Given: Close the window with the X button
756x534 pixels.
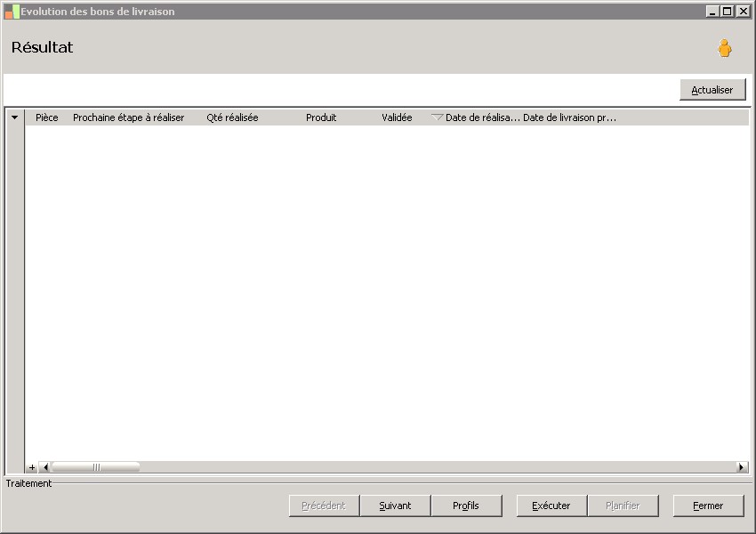Looking at the screenshot, I should 743,11.
